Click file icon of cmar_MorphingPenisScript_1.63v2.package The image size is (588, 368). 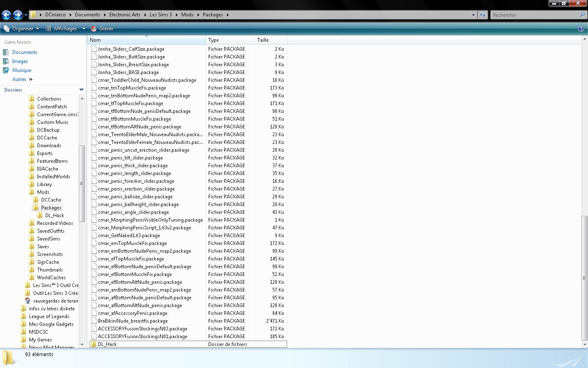94,228
